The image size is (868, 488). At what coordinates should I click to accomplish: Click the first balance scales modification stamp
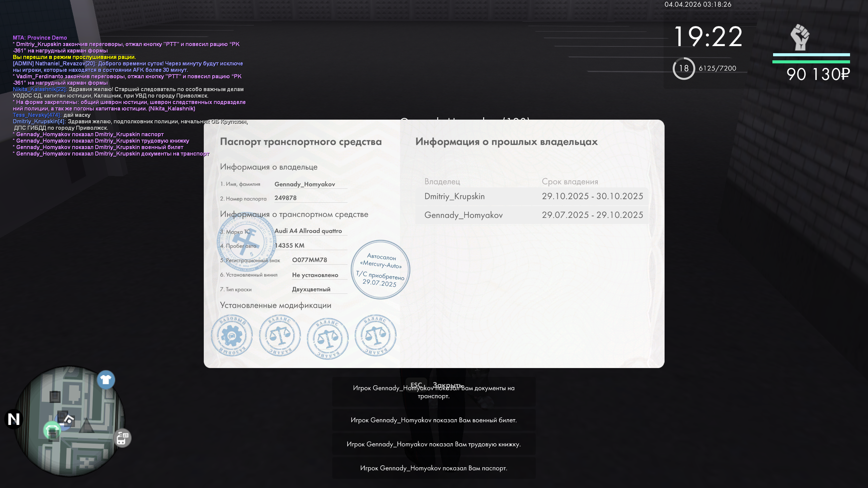[x=280, y=335]
